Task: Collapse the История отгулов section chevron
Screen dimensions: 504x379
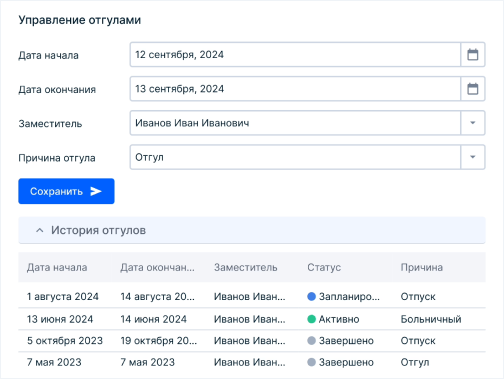Action: click(40, 230)
